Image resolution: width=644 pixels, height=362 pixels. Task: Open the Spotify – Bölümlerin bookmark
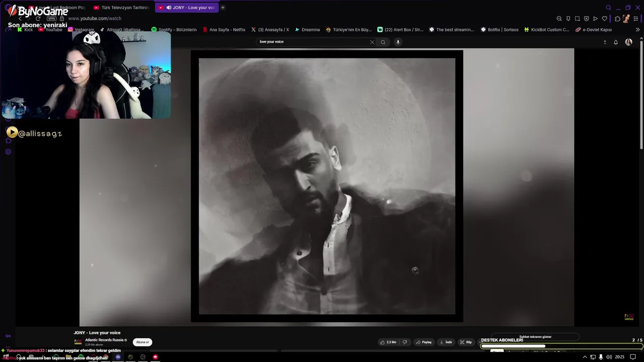coord(174,30)
